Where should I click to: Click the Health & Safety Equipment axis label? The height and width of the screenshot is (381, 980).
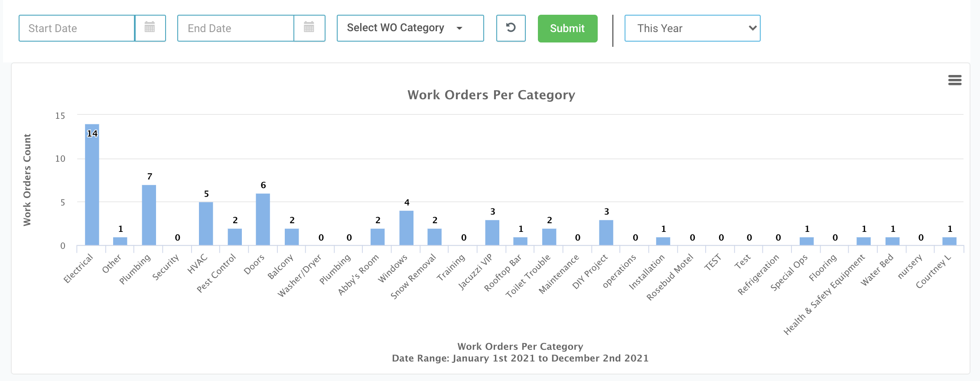tap(824, 295)
